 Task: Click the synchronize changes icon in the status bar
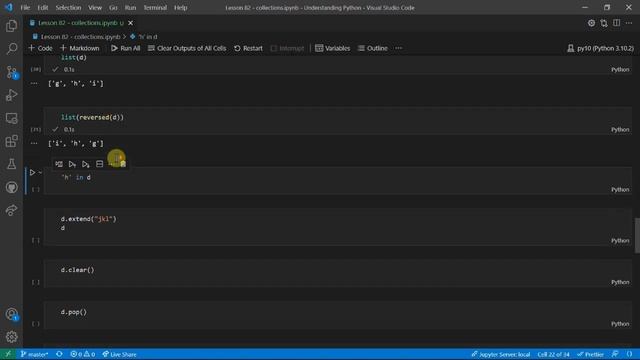[x=59, y=354]
